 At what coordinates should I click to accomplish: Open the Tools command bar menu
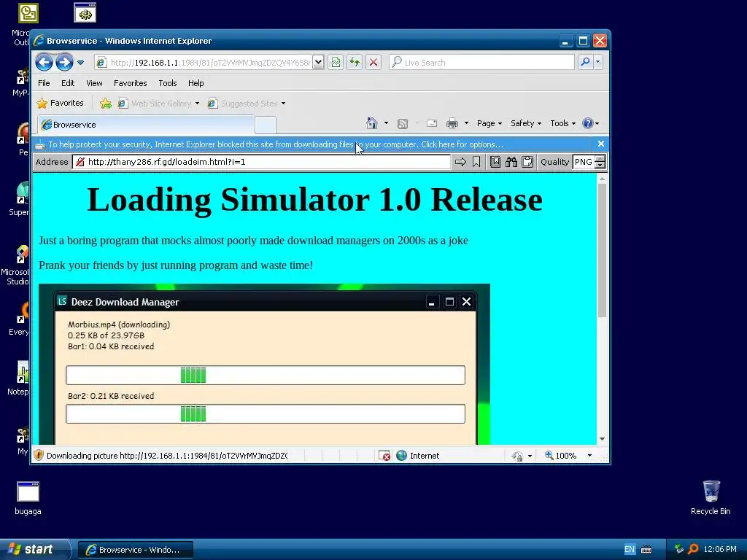(x=562, y=124)
